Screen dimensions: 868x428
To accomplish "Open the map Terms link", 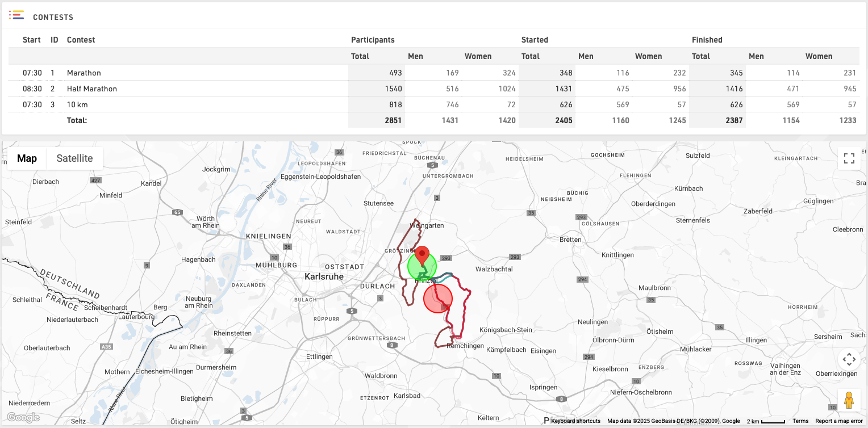I will [x=800, y=421].
